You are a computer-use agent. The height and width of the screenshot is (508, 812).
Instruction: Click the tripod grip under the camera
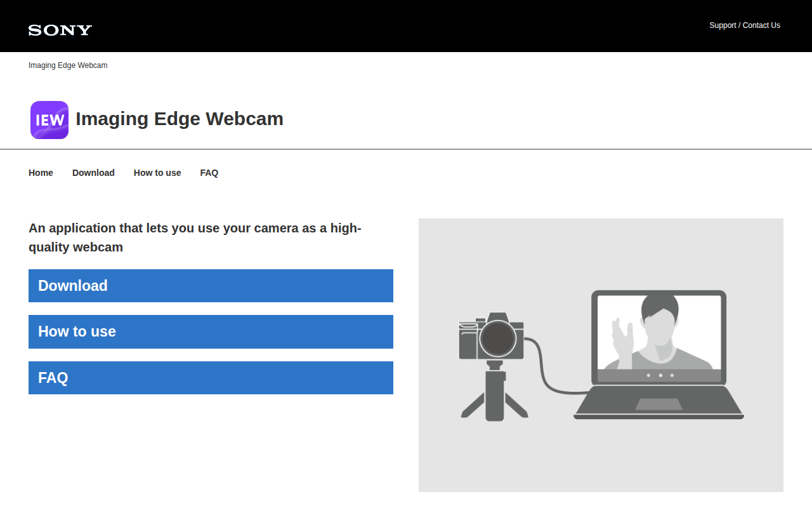tap(494, 394)
